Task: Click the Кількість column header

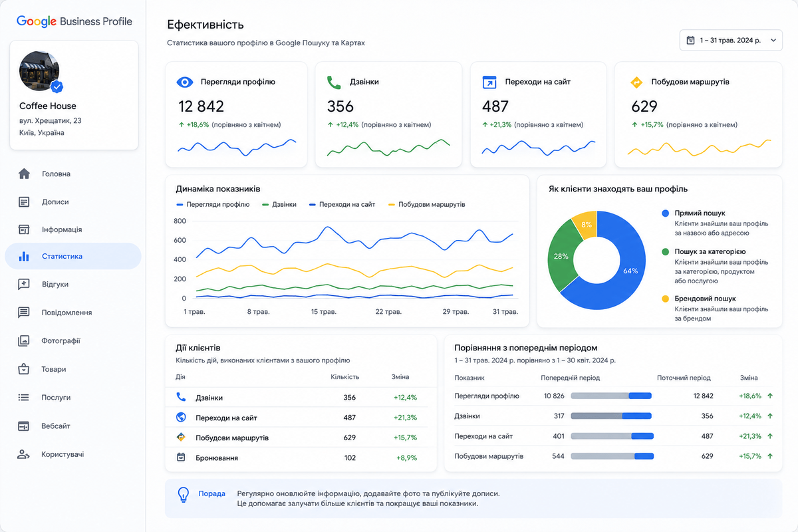Action: coord(345,377)
